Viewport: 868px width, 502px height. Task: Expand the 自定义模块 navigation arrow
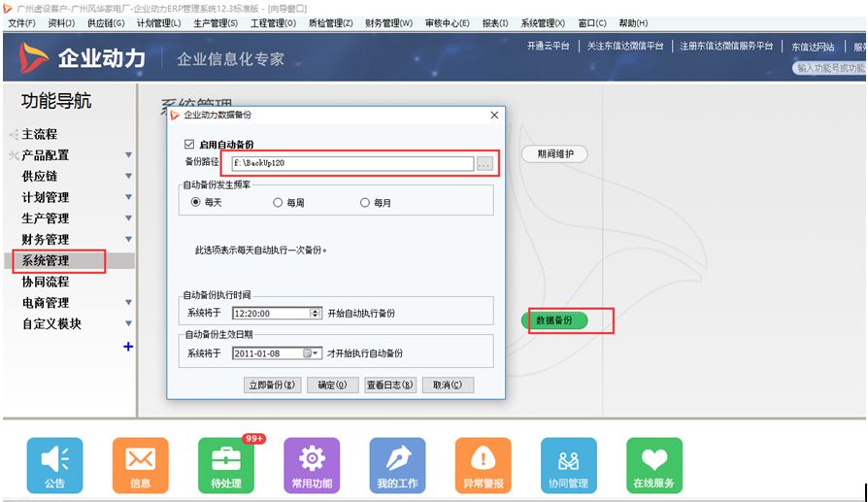(128, 323)
